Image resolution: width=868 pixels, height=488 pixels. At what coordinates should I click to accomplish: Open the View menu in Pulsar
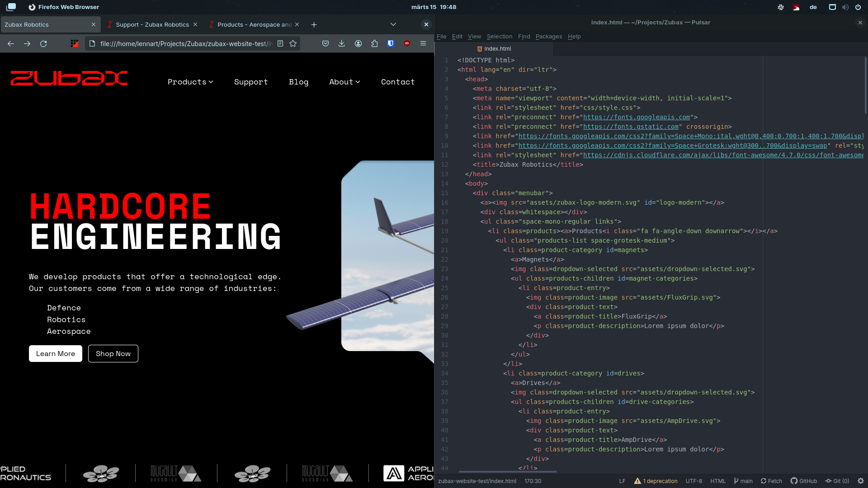474,37
